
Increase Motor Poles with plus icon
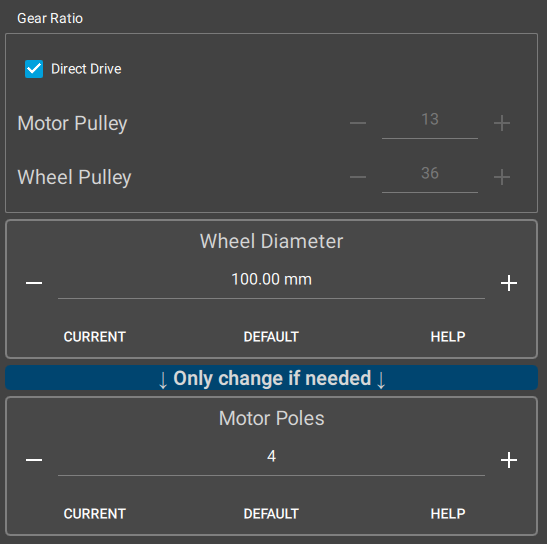[x=509, y=460]
